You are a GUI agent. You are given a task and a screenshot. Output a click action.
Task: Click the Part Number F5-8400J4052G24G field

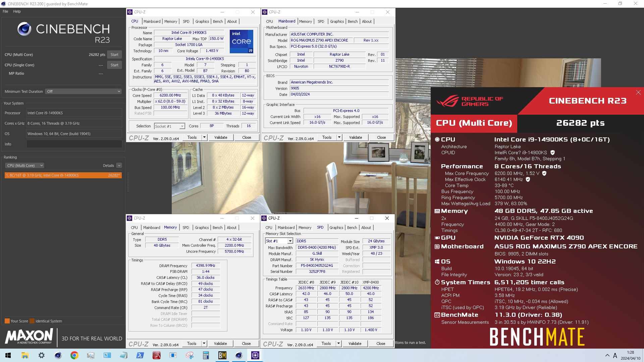(317, 265)
